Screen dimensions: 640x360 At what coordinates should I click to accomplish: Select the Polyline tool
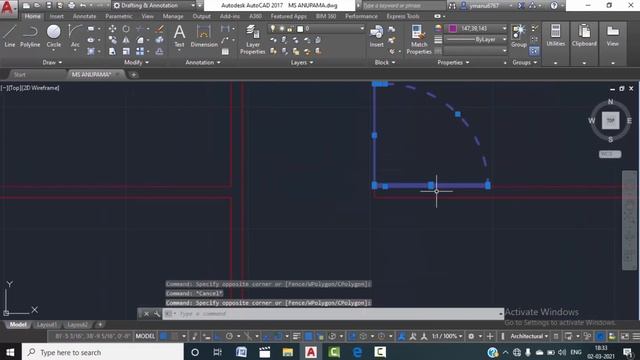tap(30, 36)
